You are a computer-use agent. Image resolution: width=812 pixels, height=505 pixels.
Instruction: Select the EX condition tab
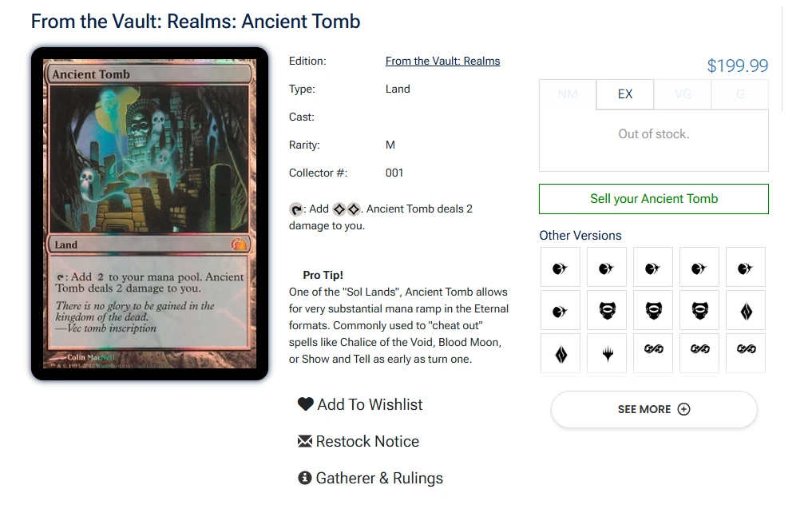click(x=625, y=94)
